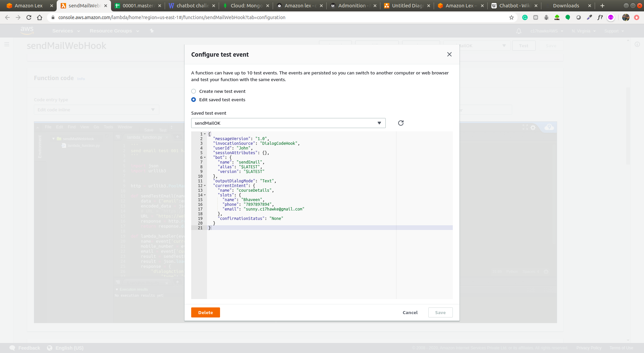Collapse currentIntent fold at line 12
The height and width of the screenshot is (353, 644).
pyautogui.click(x=205, y=185)
